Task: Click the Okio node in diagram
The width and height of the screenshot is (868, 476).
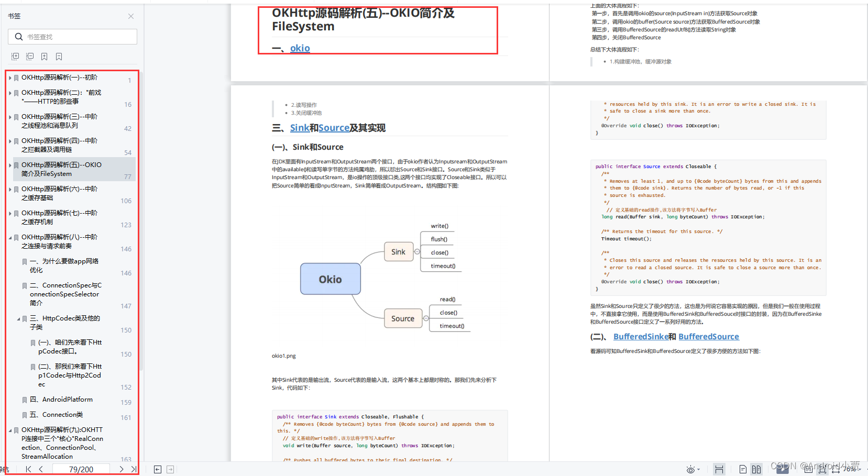Action: [x=331, y=279]
